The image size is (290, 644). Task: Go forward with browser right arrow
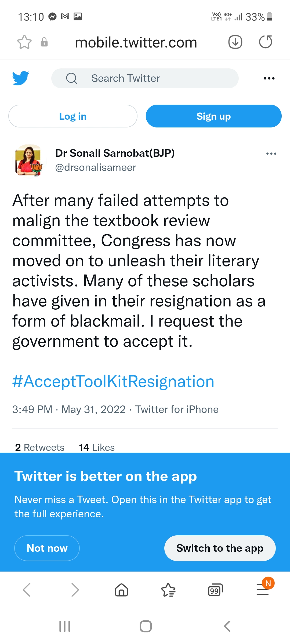75,590
